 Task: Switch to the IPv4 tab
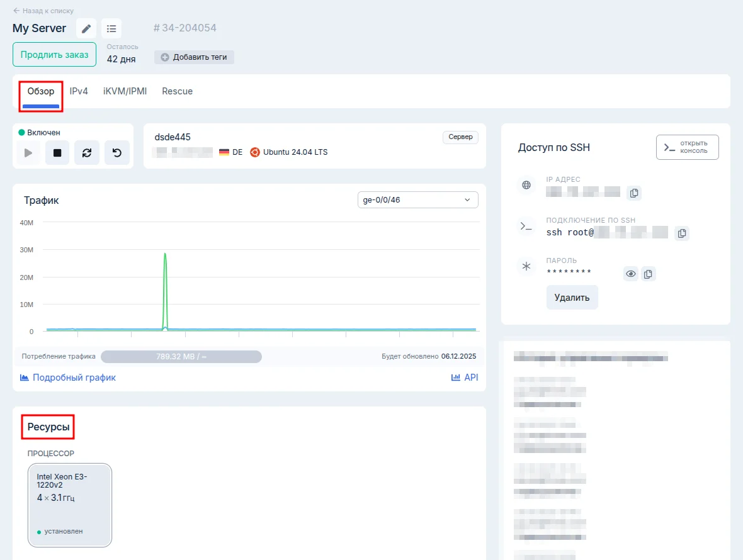(79, 91)
